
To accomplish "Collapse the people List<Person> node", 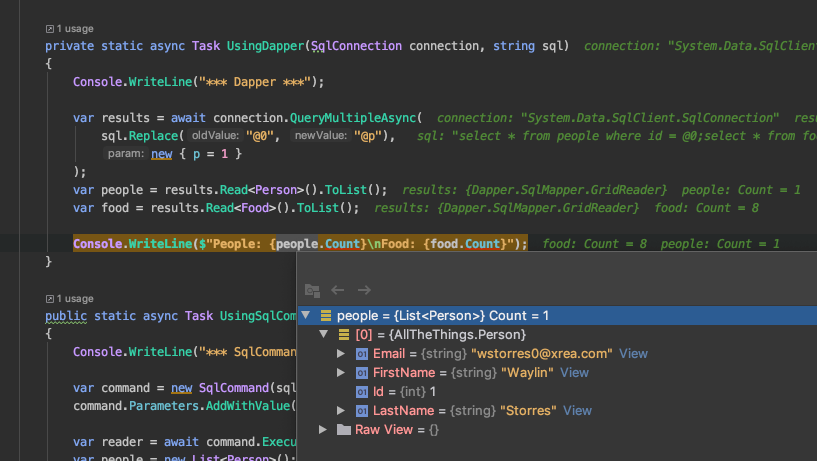I will 306,315.
